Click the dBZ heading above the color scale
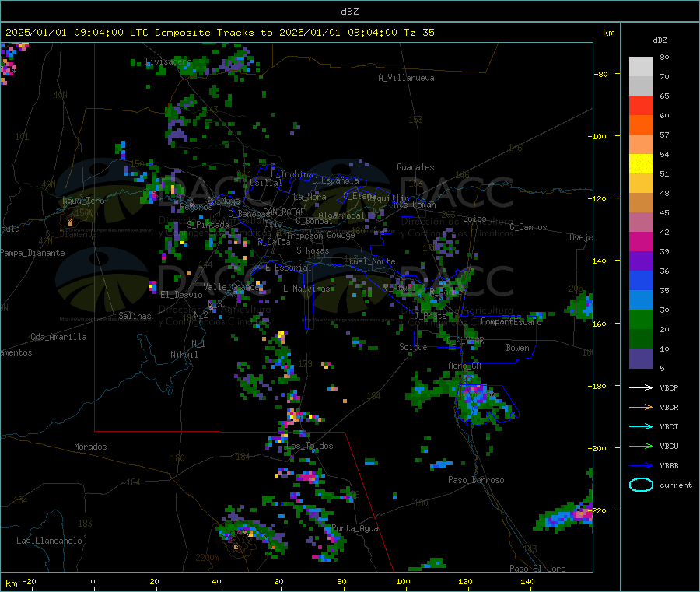 click(x=660, y=40)
